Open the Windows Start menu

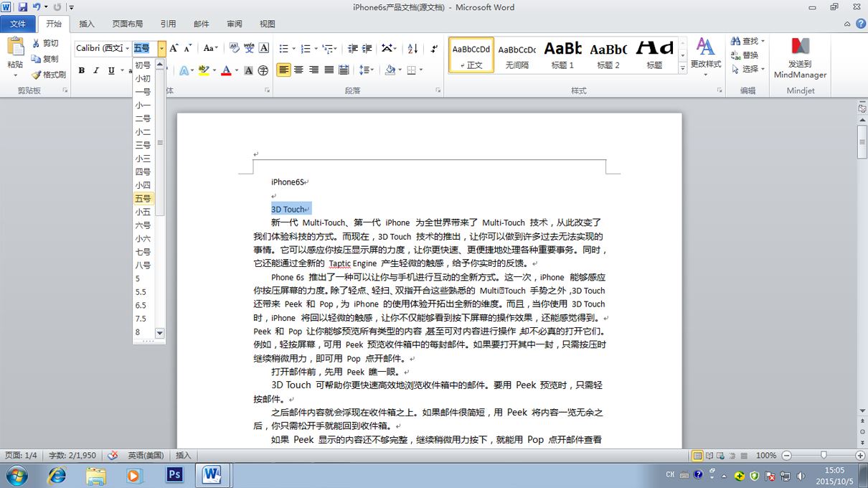[16, 474]
